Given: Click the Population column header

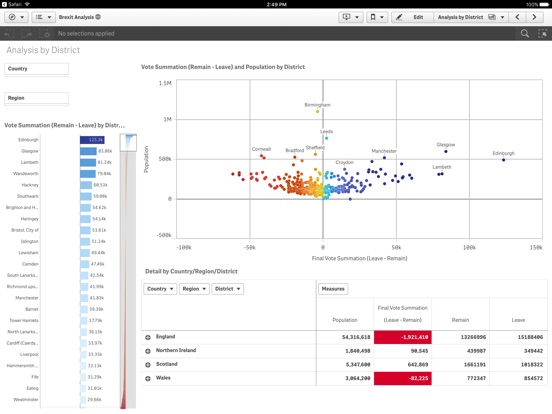Looking at the screenshot, I should (x=345, y=320).
